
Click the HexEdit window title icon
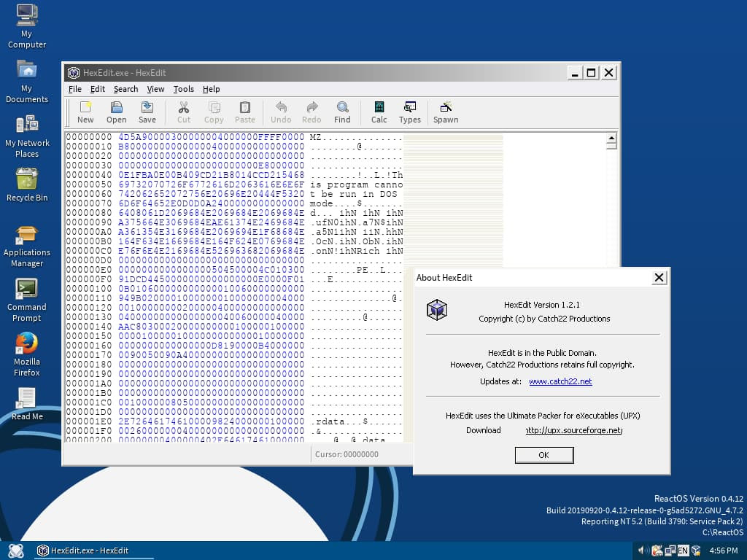[74, 72]
